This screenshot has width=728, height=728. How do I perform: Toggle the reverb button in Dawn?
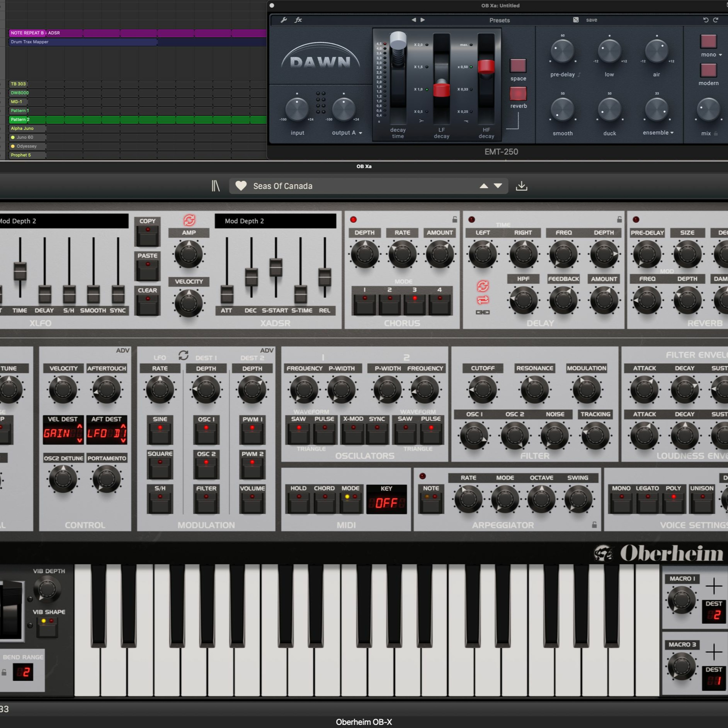[518, 93]
